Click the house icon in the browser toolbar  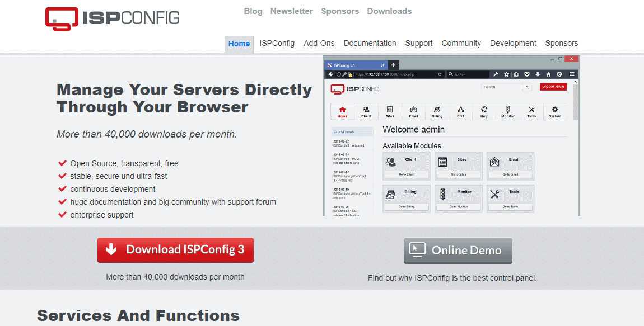coord(548,74)
